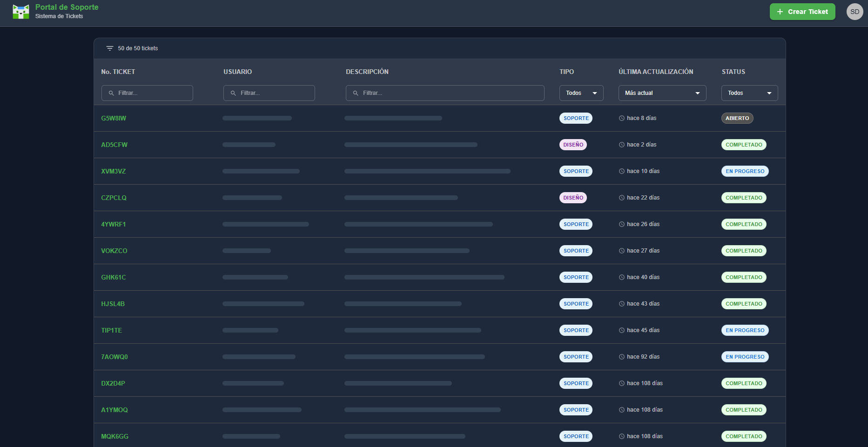
Task: Focus the No. TICKET filter field
Action: (x=147, y=93)
